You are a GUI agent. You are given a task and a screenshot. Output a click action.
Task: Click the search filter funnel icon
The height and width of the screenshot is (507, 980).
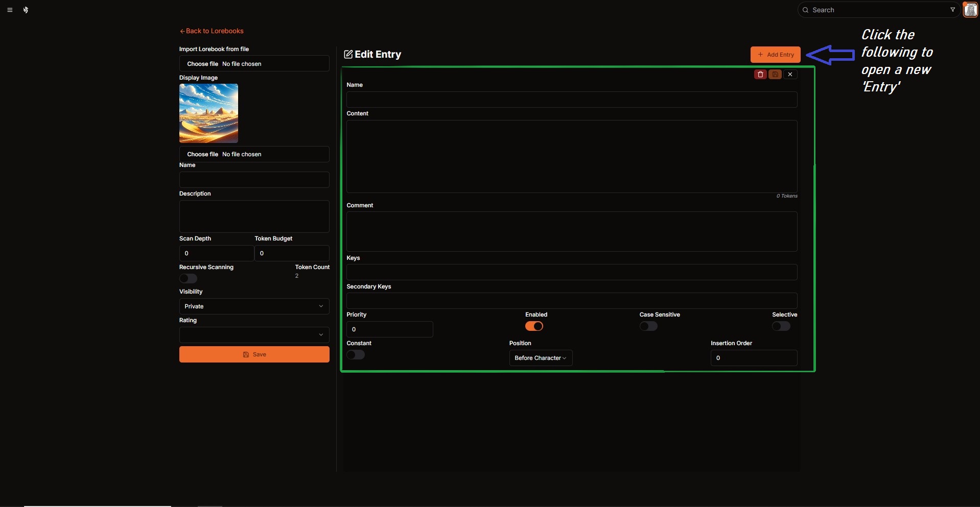tap(952, 10)
